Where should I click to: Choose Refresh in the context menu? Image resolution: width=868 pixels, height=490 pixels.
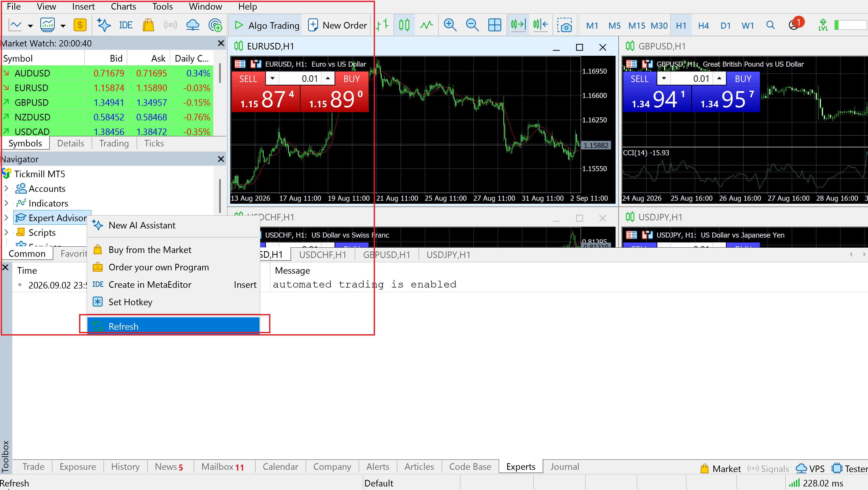pyautogui.click(x=173, y=326)
